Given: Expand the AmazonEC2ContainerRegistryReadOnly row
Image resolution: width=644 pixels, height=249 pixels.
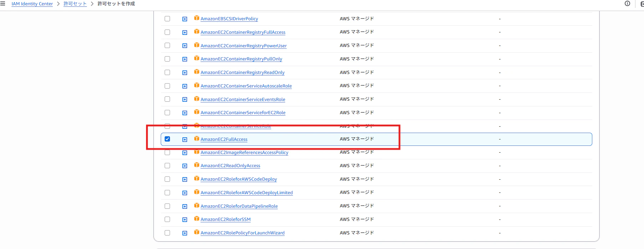Looking at the screenshot, I should [185, 73].
